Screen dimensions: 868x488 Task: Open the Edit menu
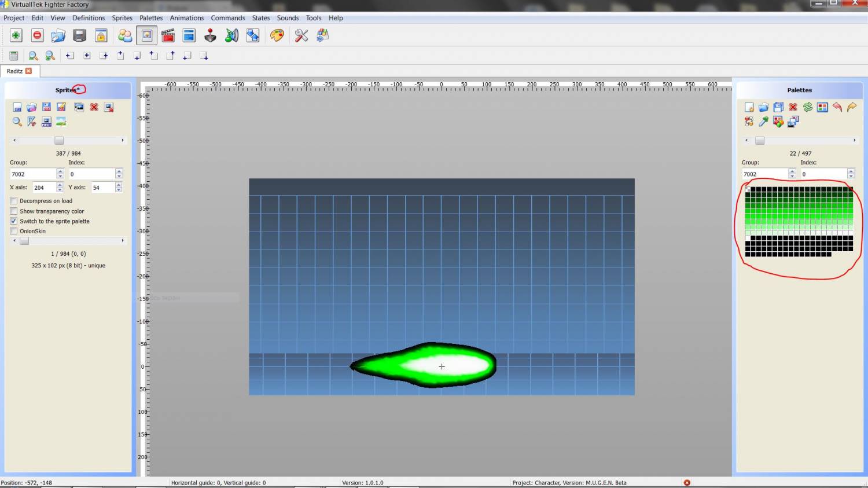click(x=38, y=18)
